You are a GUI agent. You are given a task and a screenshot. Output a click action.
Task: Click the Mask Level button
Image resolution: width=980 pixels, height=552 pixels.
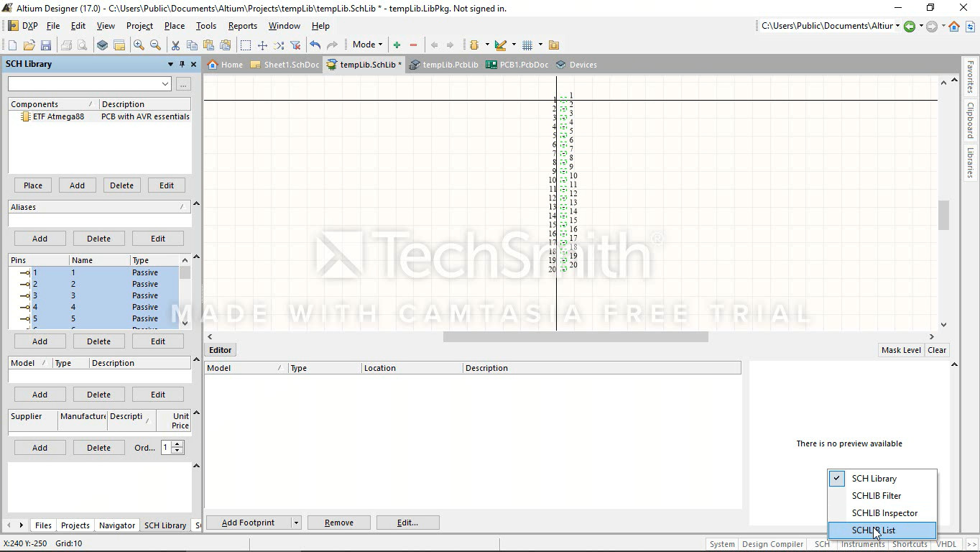[900, 350]
